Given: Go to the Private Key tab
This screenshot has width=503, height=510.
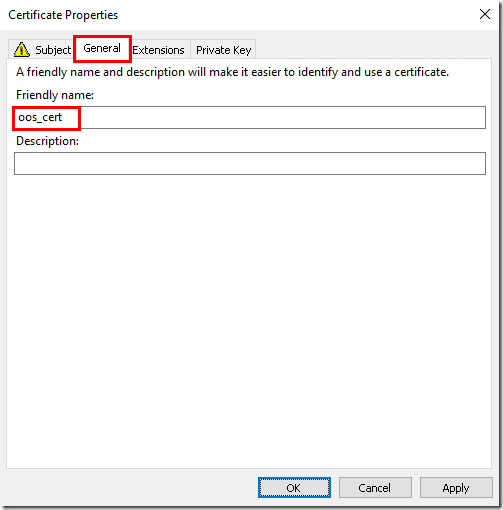Looking at the screenshot, I should (223, 50).
